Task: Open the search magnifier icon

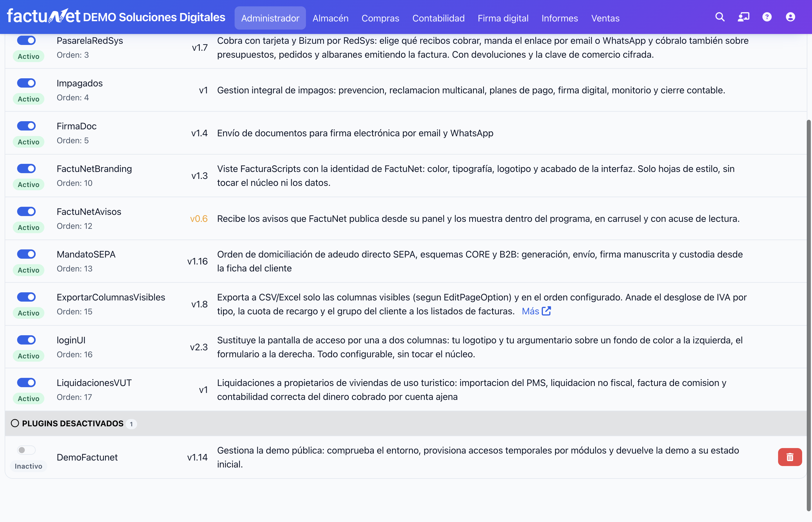Action: click(x=720, y=17)
